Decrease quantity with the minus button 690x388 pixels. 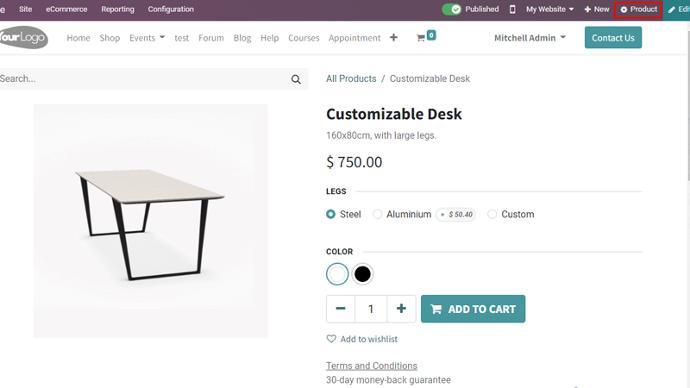[x=341, y=309]
